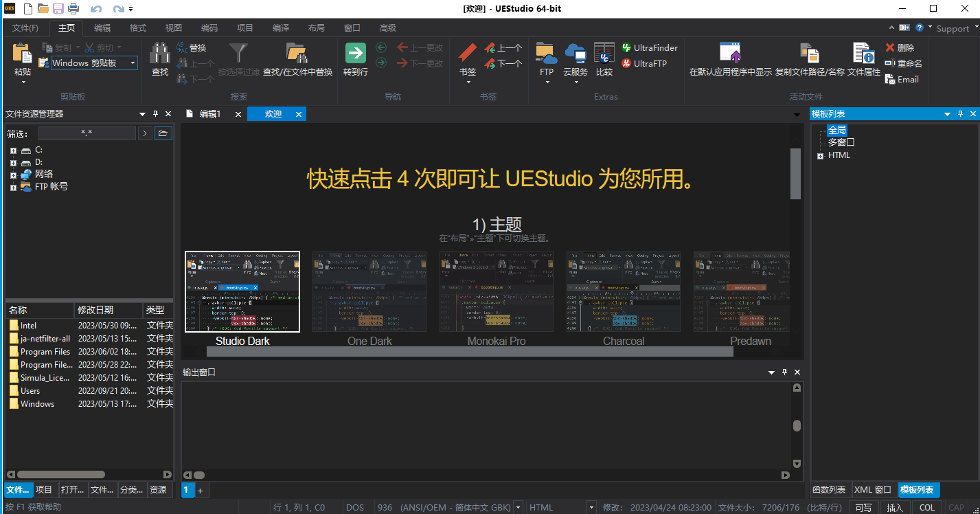Open the 文件(F) menu
The width and height of the screenshot is (980, 514).
coord(25,28)
